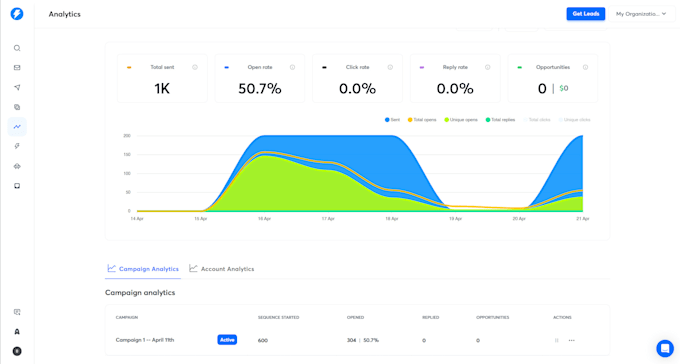Toggle the Sent series in chart legend
Screen dimensions: 680x364
point(392,120)
